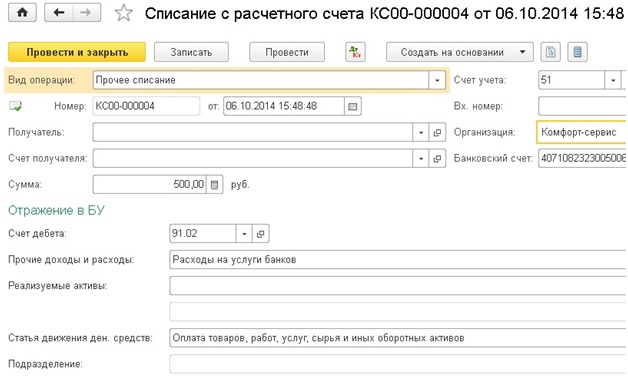Click the Сумма field showing 500,00
The height and width of the screenshot is (387, 628).
pyautogui.click(x=149, y=185)
